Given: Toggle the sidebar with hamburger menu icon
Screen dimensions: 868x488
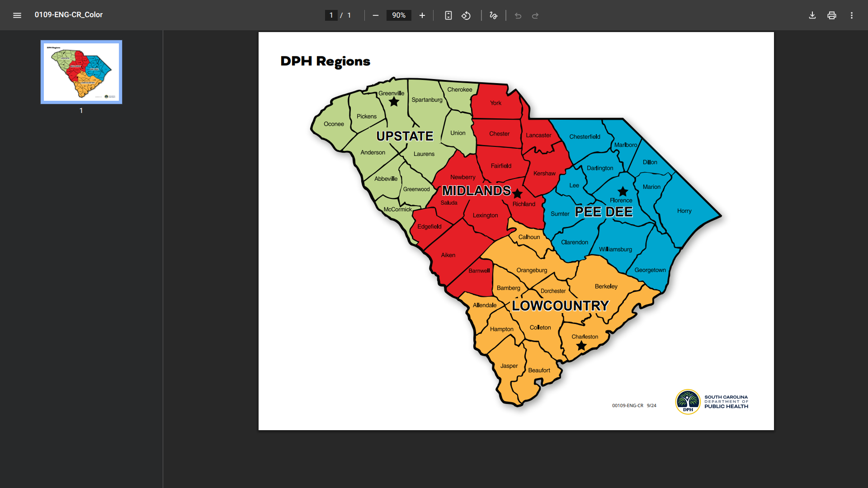Looking at the screenshot, I should pyautogui.click(x=17, y=15).
